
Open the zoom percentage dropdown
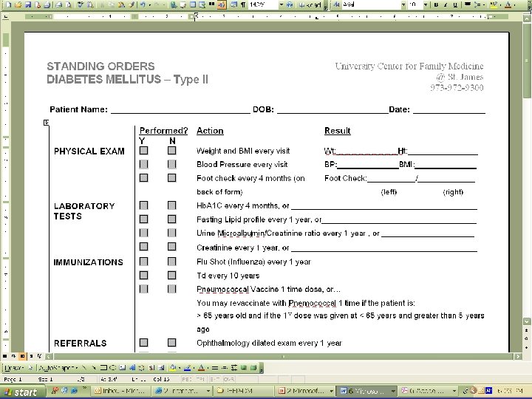[282, 4]
